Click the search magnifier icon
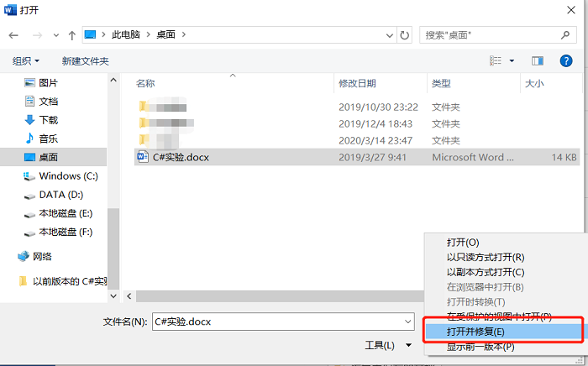The width and height of the screenshot is (588, 366). [565, 35]
